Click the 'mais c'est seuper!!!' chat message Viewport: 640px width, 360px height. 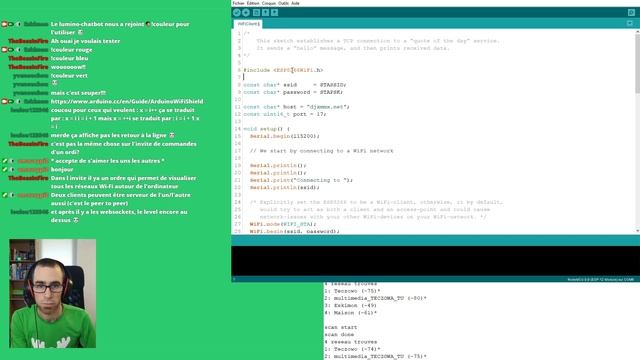(78, 93)
